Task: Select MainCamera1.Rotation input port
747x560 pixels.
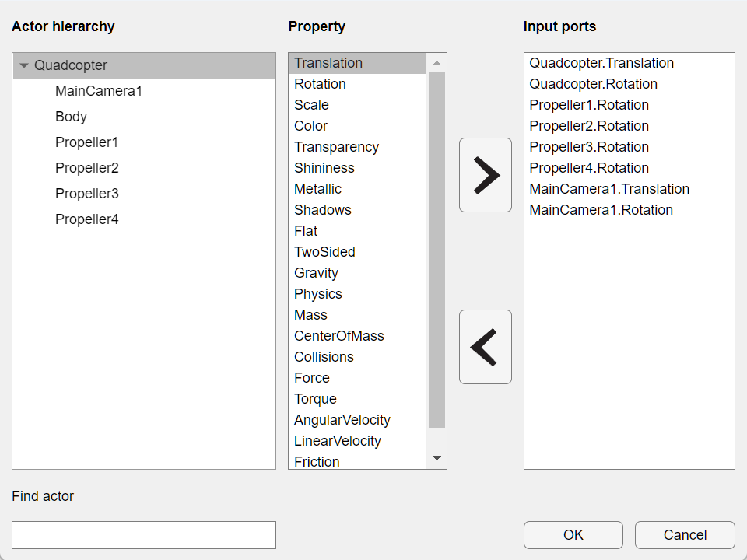Action: pos(601,210)
